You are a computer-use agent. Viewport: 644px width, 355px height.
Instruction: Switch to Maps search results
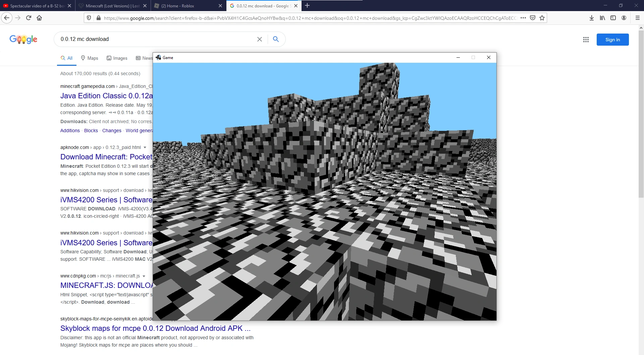[90, 58]
